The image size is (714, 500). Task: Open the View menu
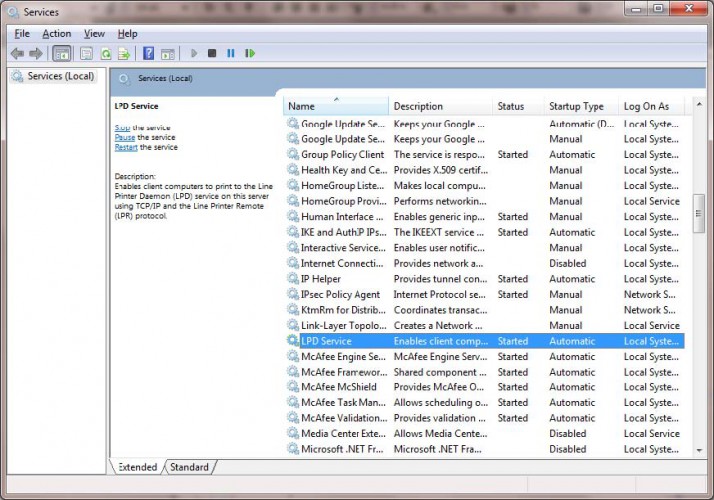(94, 34)
